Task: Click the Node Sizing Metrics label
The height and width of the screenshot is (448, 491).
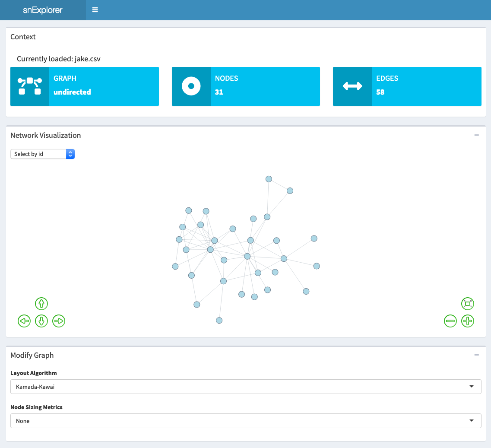Action: click(36, 407)
